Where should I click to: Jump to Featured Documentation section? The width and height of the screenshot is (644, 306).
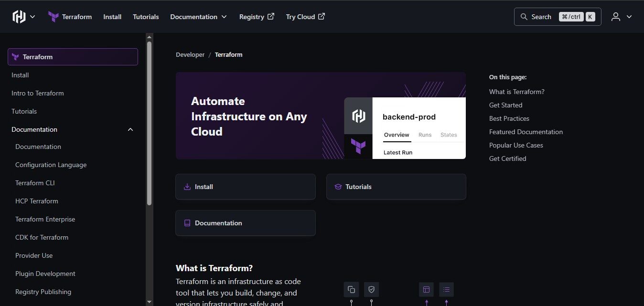(x=526, y=132)
